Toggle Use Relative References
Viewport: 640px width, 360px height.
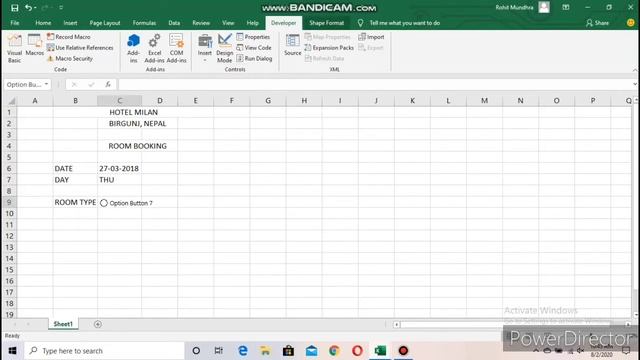(80, 48)
